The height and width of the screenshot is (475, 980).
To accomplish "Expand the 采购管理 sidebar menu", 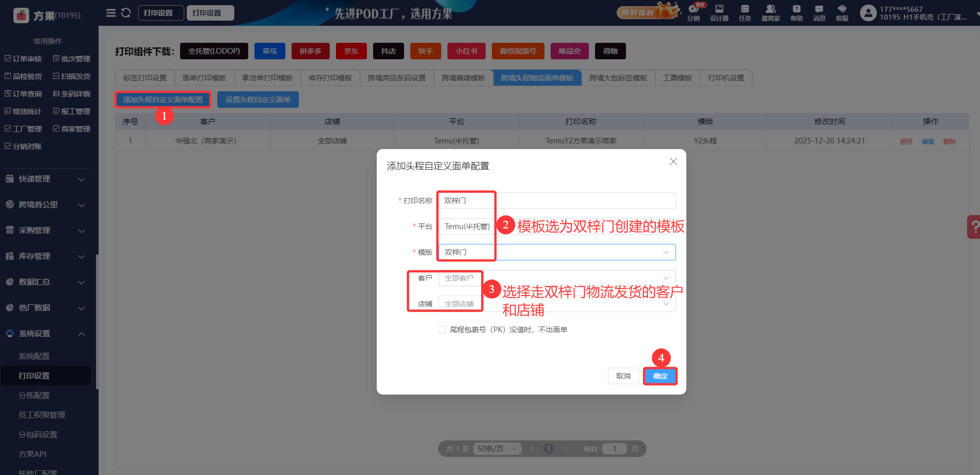I will coord(45,231).
